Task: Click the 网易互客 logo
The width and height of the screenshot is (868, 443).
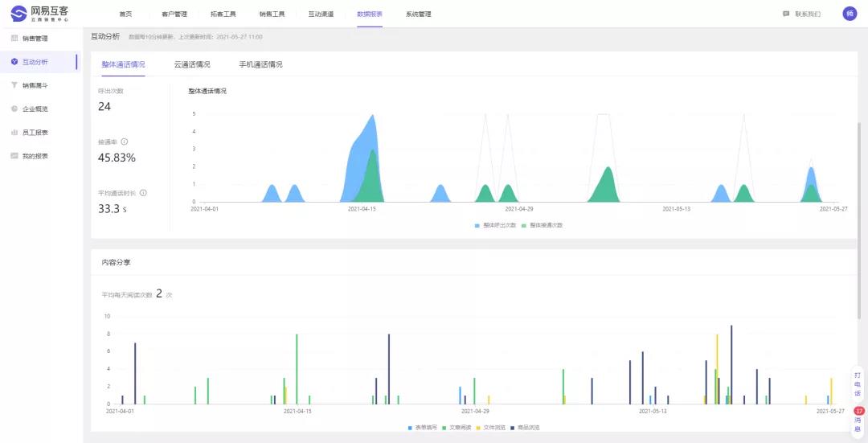Action: pos(40,14)
